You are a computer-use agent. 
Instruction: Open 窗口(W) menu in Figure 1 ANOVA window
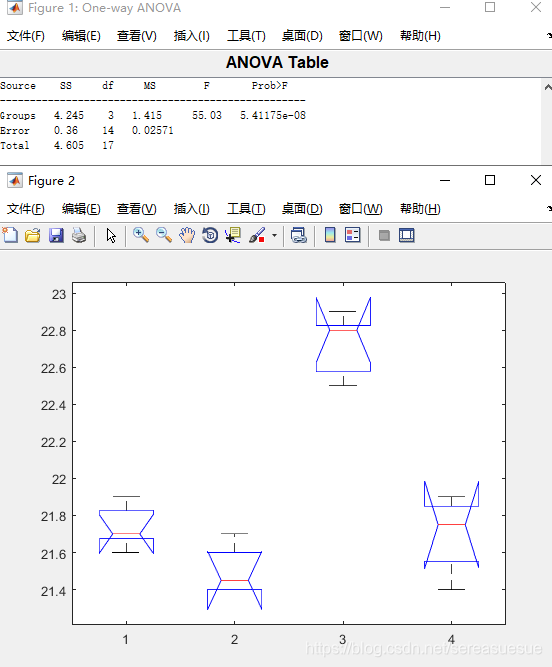point(360,36)
